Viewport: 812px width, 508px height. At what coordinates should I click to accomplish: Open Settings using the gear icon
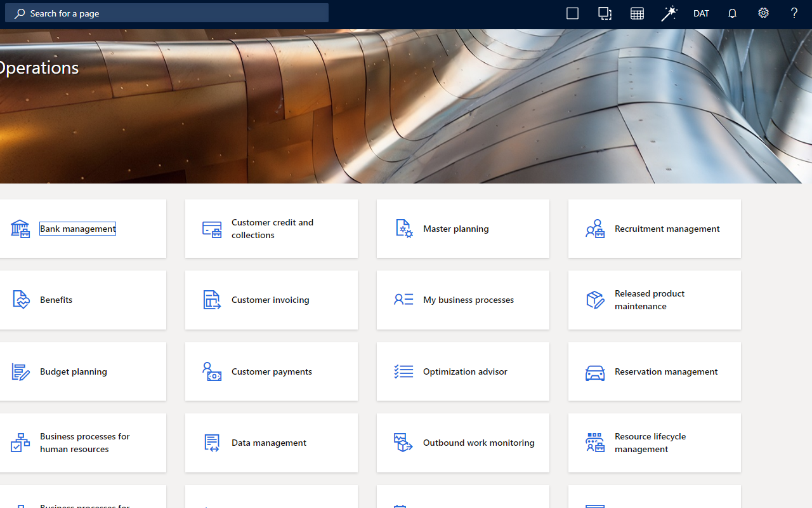(763, 13)
